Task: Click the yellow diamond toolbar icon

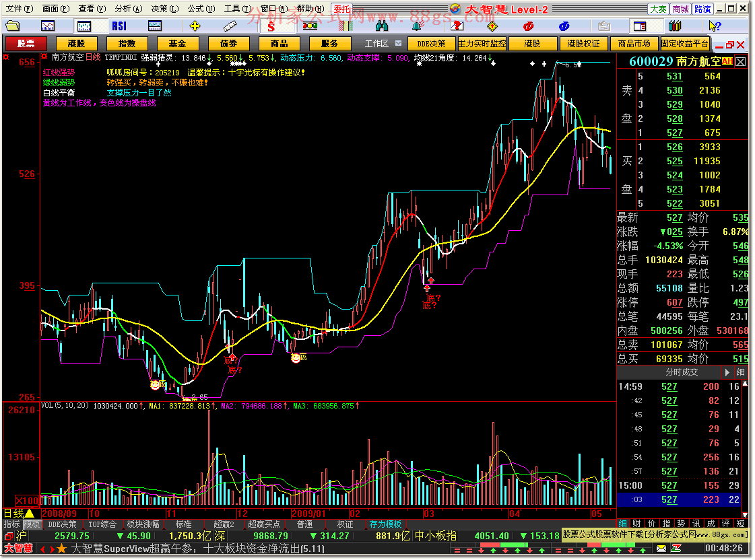Action: click(x=492, y=26)
